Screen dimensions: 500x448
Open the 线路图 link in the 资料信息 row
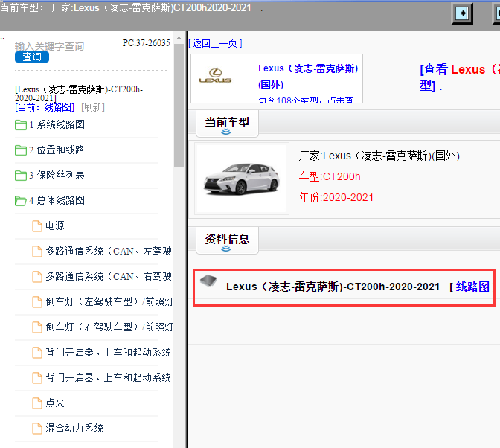coord(472,287)
